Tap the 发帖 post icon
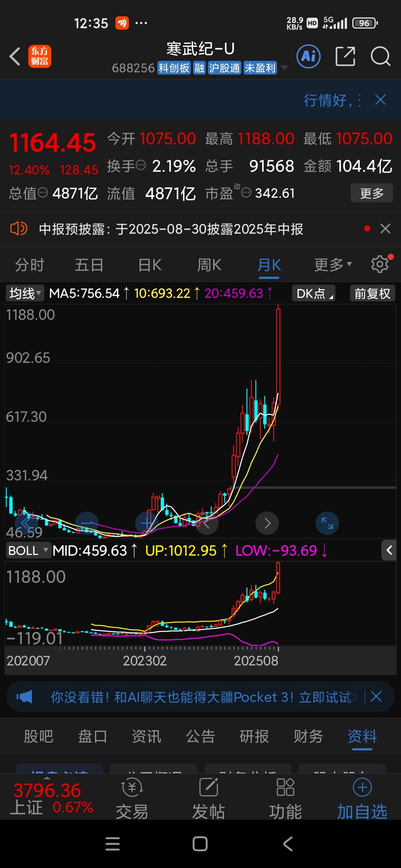Image resolution: width=401 pixels, height=868 pixels. (x=209, y=798)
